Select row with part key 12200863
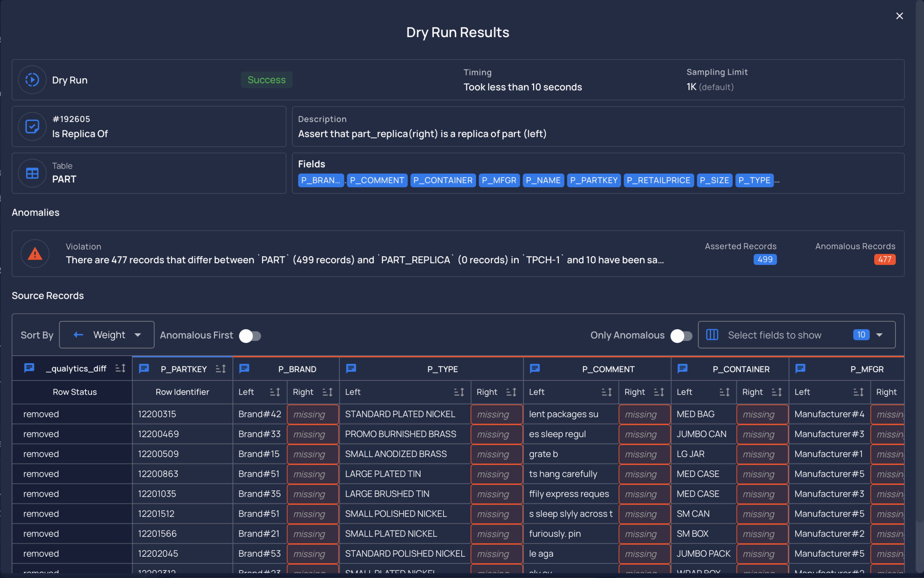924x578 pixels. pyautogui.click(x=458, y=474)
